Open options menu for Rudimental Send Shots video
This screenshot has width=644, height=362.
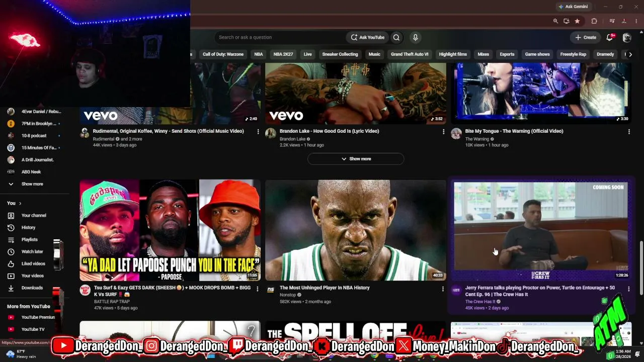point(258,132)
